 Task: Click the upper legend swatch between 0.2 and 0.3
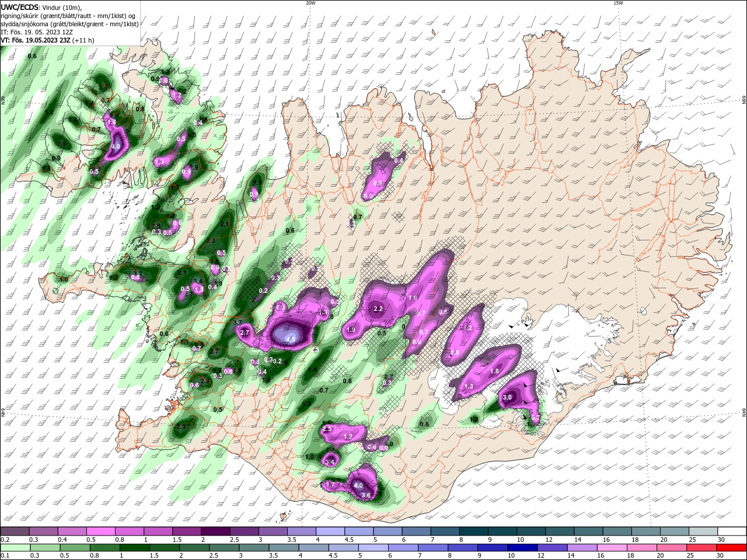tap(15, 531)
